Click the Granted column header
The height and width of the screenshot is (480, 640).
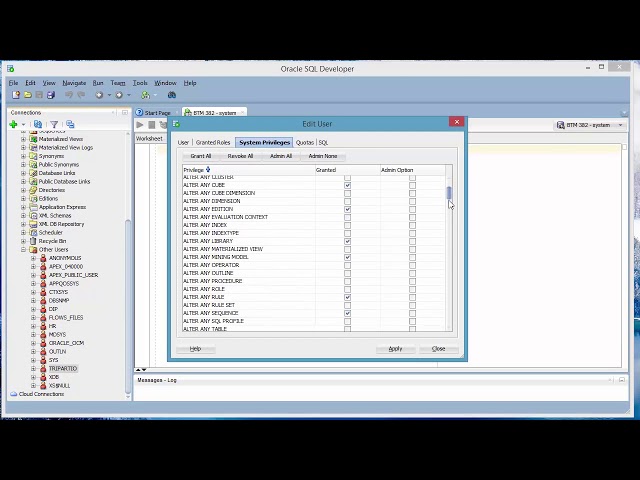coord(347,170)
